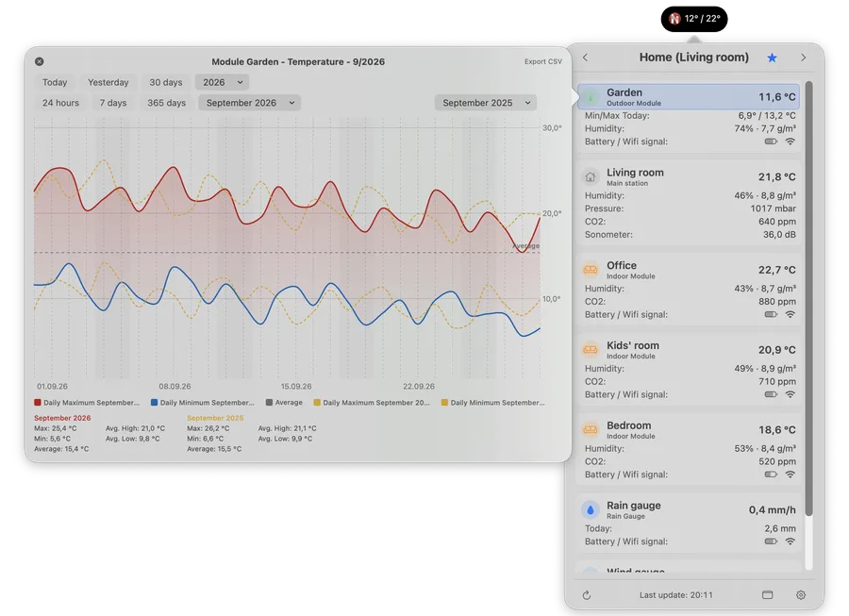
Task: Open the 2026 year dropdown
Action: tap(223, 82)
